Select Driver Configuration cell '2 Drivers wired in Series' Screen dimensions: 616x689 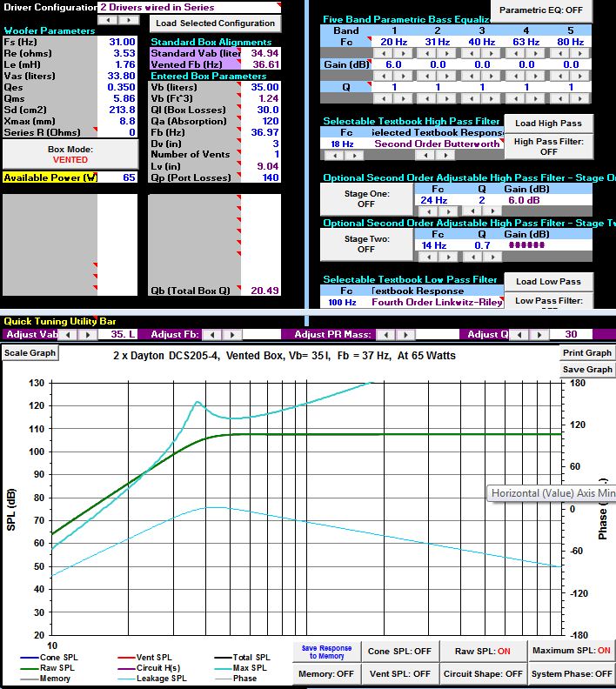190,8
